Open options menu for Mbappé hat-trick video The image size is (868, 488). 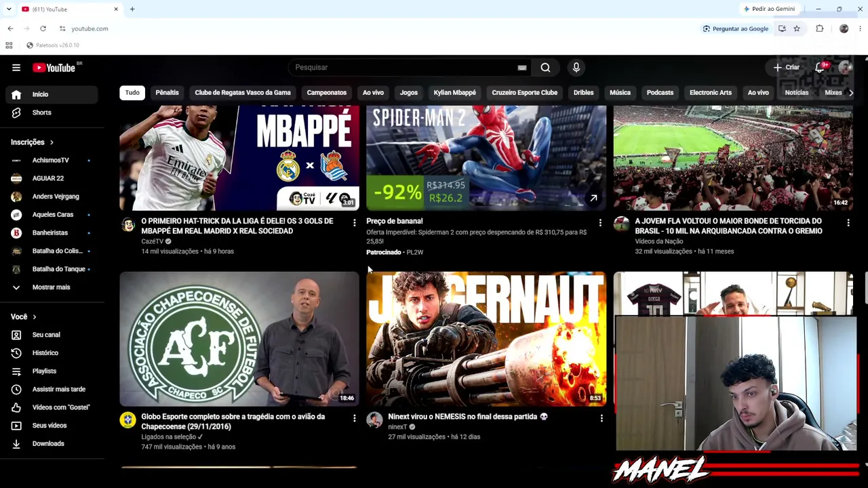(x=354, y=222)
